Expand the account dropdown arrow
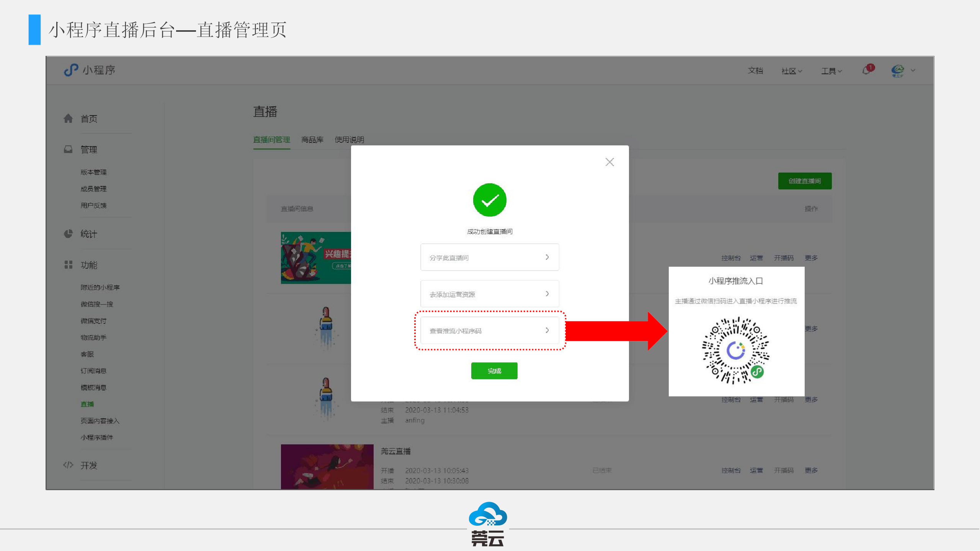This screenshot has width=980, height=551. (913, 70)
